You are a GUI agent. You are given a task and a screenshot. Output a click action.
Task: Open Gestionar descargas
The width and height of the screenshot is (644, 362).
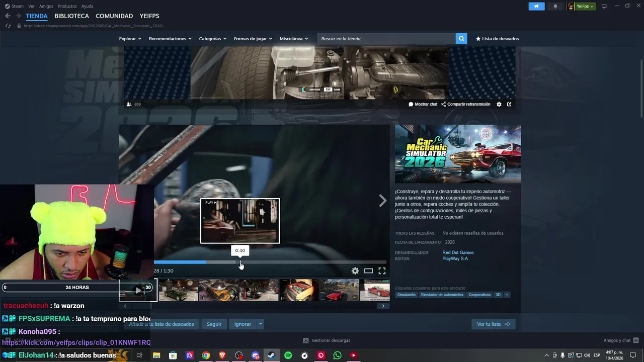pyautogui.click(x=327, y=340)
